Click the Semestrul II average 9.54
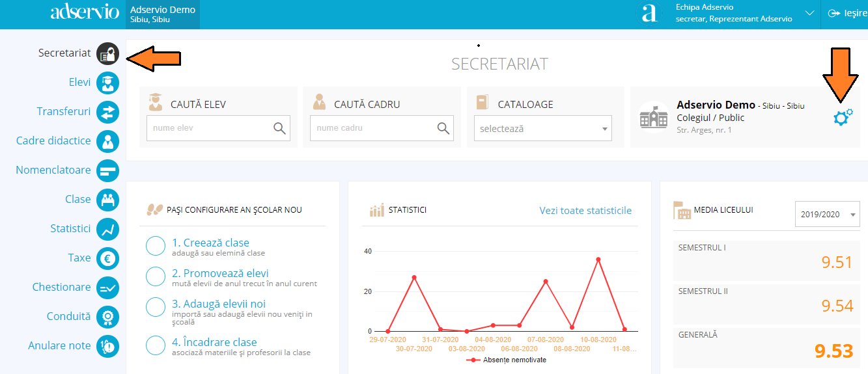The height and width of the screenshot is (374, 868). click(x=837, y=306)
